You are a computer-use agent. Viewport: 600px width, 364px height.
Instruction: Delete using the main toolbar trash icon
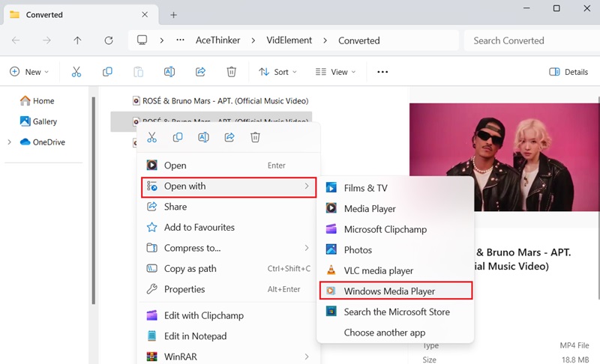pyautogui.click(x=232, y=72)
